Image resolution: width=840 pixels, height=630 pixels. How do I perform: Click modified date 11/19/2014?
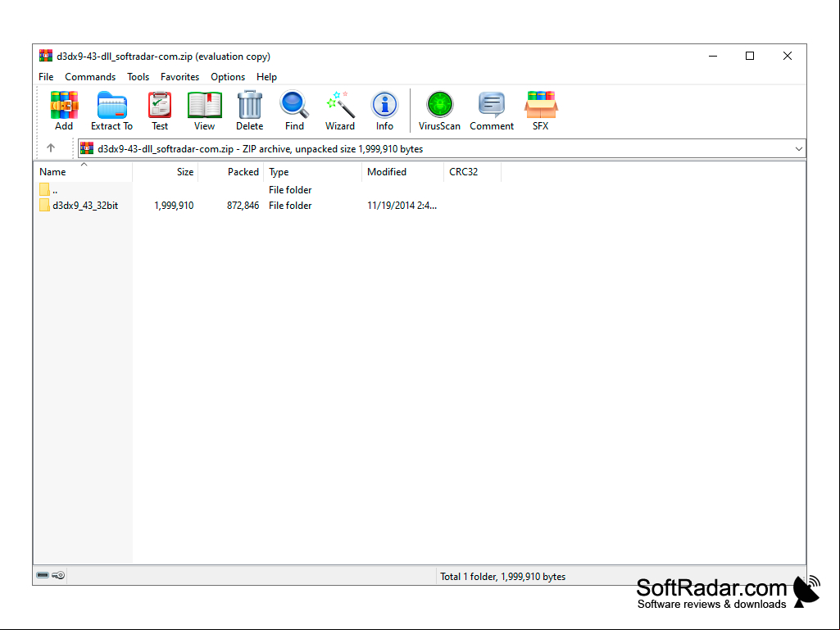402,205
